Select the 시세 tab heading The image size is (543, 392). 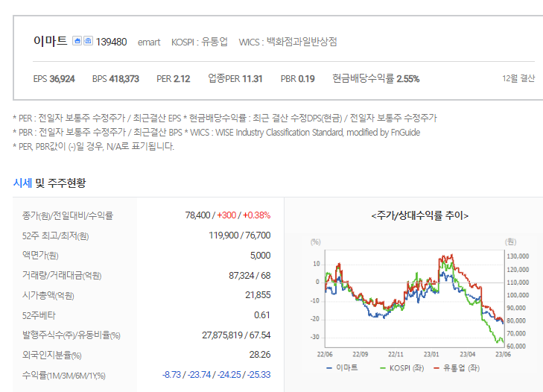[22, 183]
